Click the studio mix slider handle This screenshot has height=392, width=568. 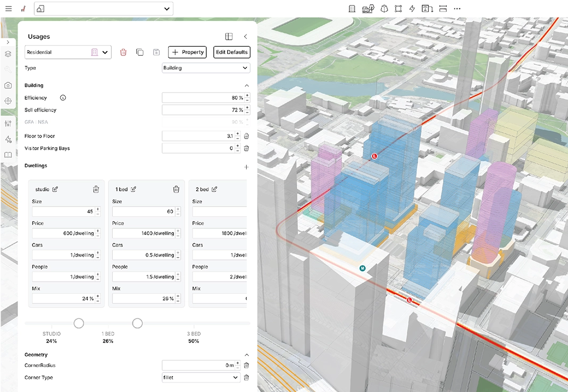pyautogui.click(x=79, y=323)
